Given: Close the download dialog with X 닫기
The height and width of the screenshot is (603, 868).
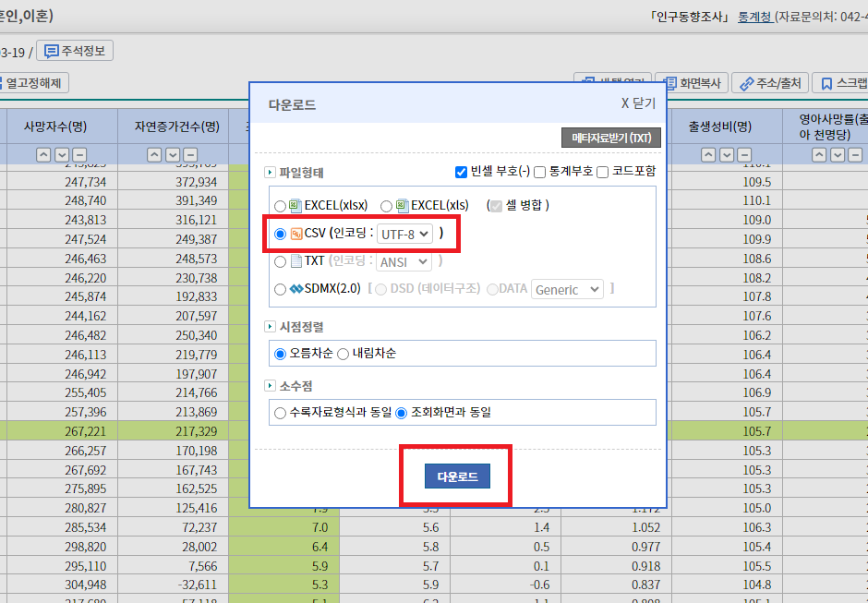Looking at the screenshot, I should pyautogui.click(x=638, y=103).
